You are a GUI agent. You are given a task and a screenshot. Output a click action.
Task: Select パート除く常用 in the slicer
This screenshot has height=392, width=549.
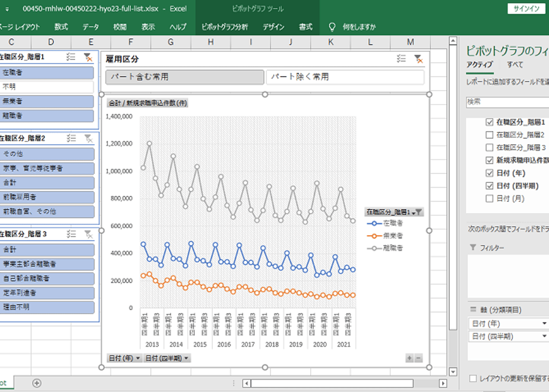pyautogui.click(x=345, y=77)
